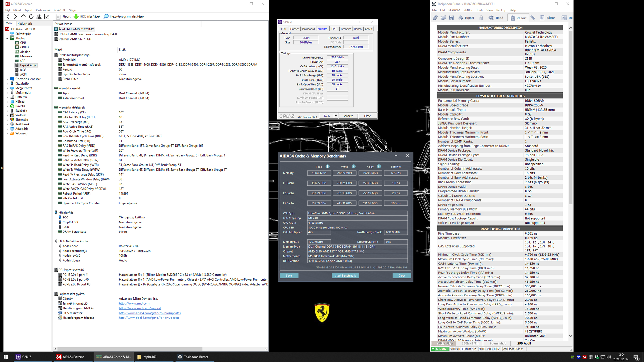
Task: Expand the Háttértár tree node
Action: click(7, 97)
